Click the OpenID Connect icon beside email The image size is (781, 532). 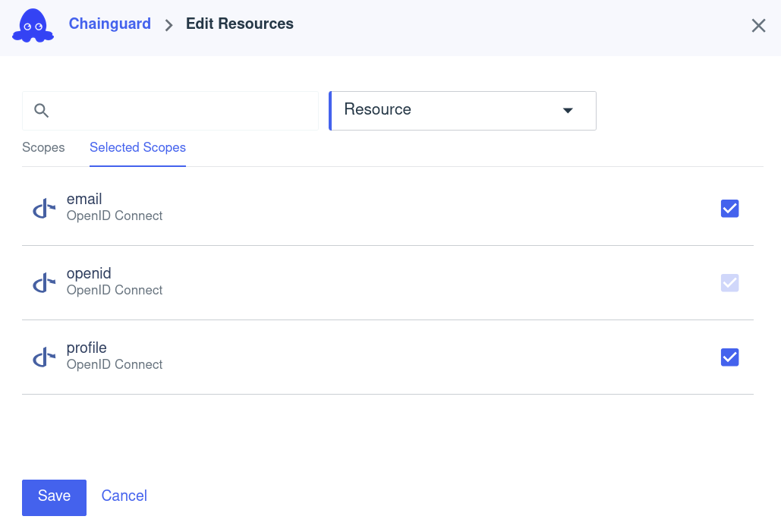[43, 206]
